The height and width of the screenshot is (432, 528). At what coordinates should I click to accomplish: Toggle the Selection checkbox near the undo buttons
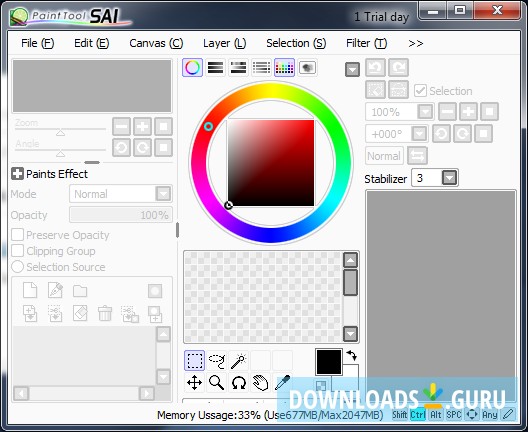[420, 91]
